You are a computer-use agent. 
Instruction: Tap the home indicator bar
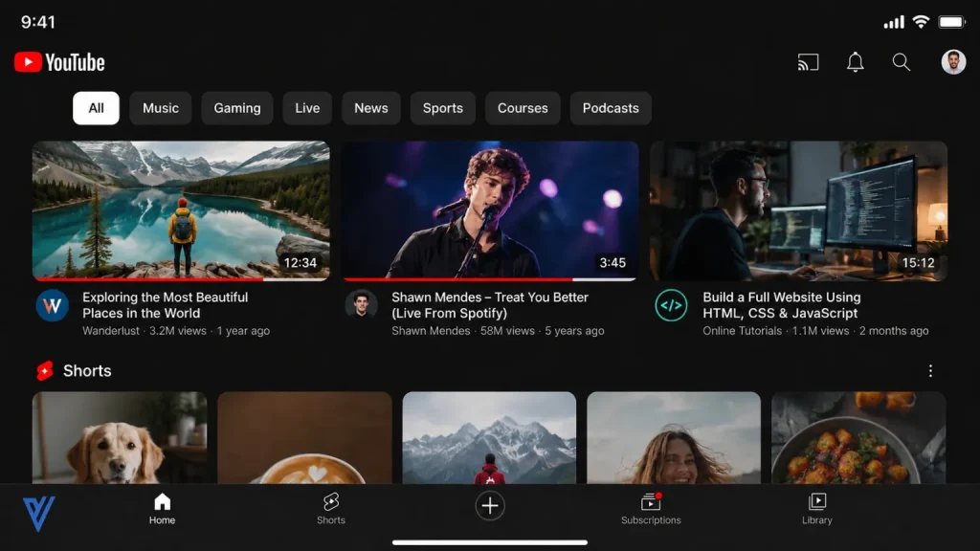[x=490, y=542]
